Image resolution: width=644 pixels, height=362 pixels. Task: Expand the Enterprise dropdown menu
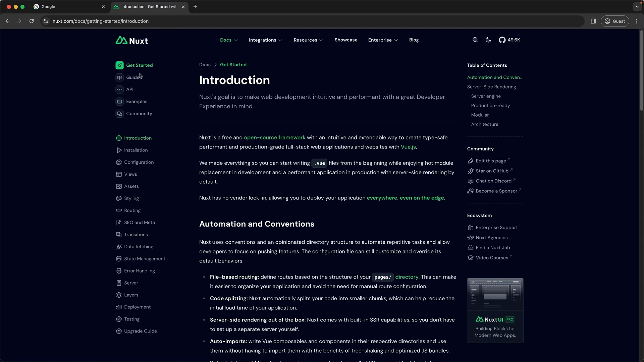coord(383,40)
